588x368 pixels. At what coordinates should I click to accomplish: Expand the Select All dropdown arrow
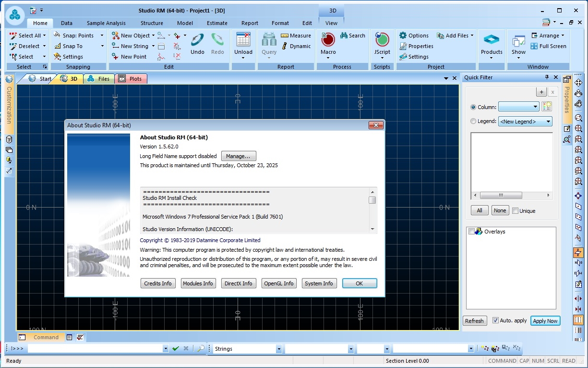tap(45, 36)
